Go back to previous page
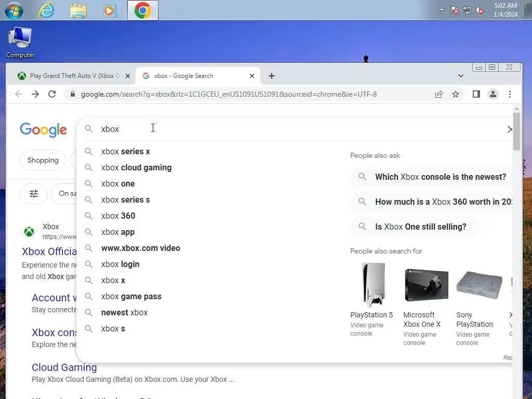The height and width of the screenshot is (399, 532). point(19,95)
